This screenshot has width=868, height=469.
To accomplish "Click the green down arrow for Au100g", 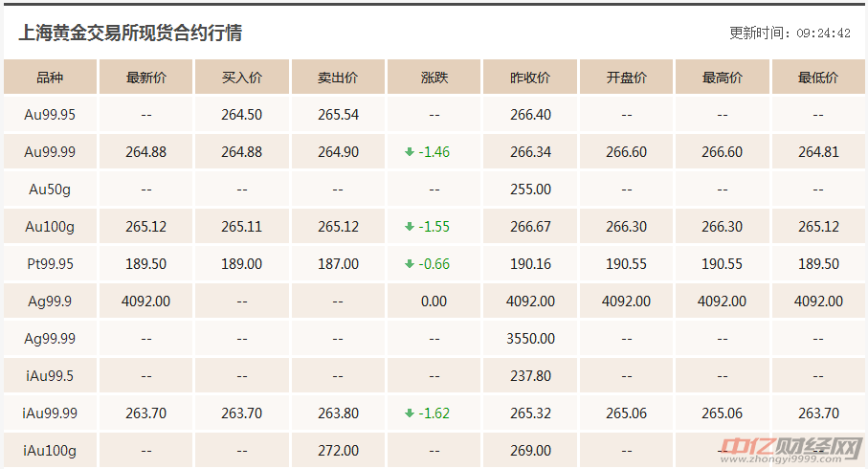I will pos(410,227).
